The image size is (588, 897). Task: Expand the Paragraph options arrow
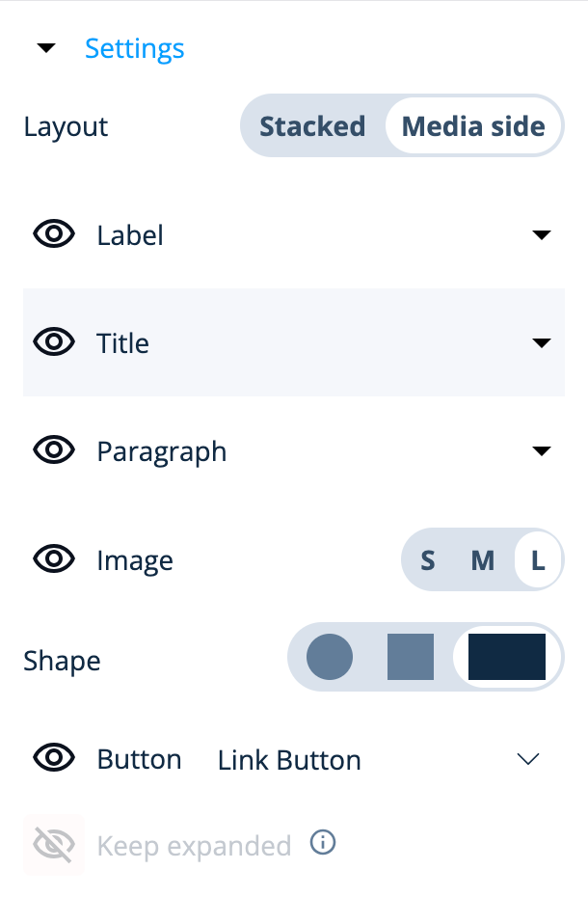click(x=541, y=450)
